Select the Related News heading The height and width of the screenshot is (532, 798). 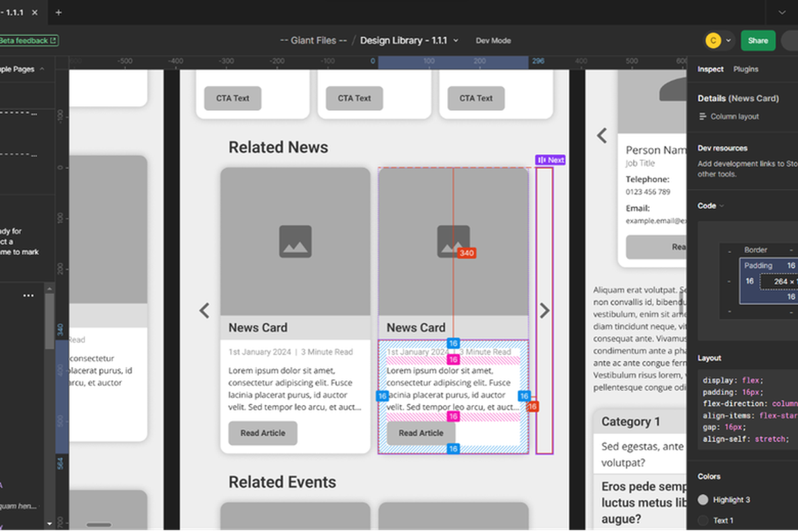click(278, 147)
